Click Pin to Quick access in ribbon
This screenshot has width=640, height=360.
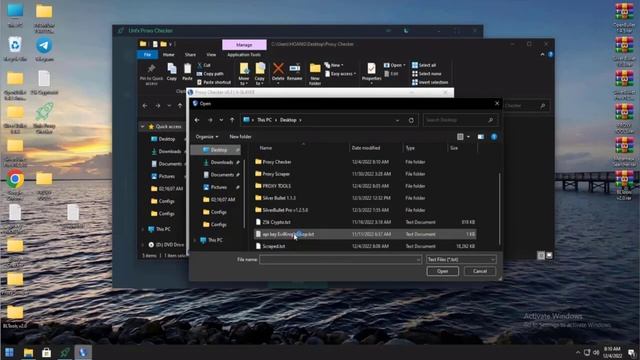pyautogui.click(x=151, y=74)
